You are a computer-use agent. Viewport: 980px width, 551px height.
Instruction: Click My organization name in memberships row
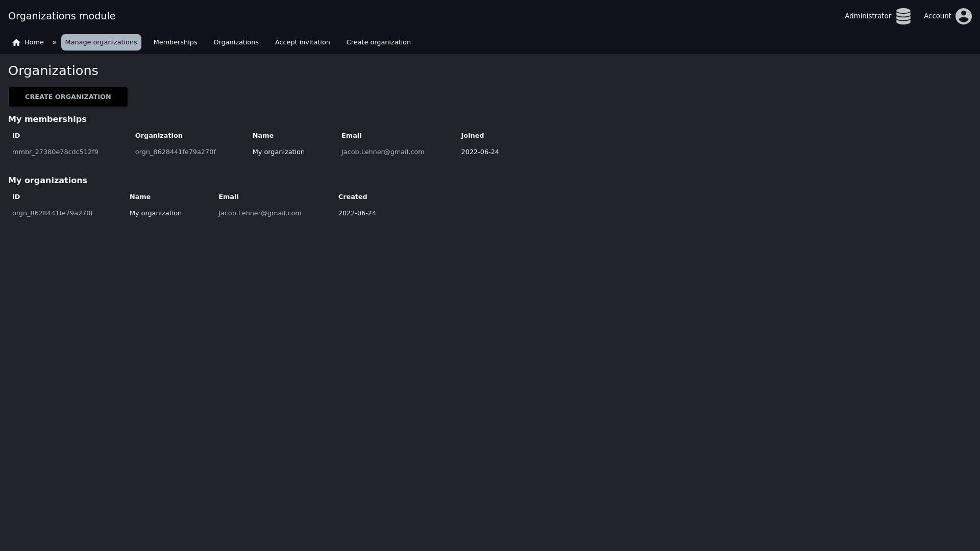tap(278, 152)
